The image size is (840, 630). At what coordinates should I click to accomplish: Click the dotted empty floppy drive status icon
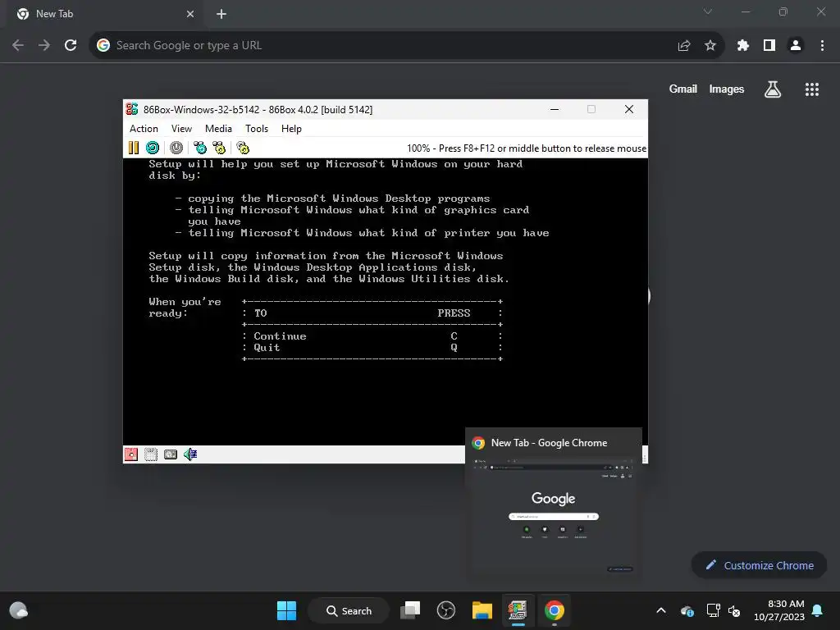point(151,454)
